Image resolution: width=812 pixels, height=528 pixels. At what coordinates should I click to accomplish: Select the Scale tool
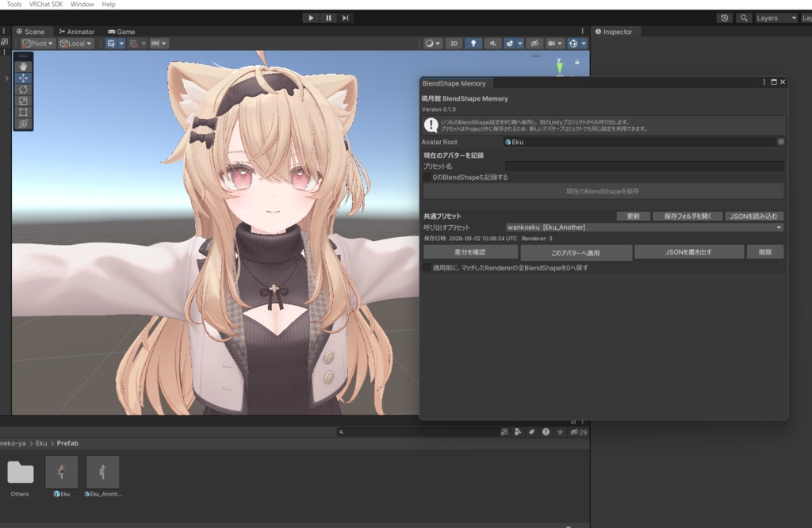click(23, 101)
